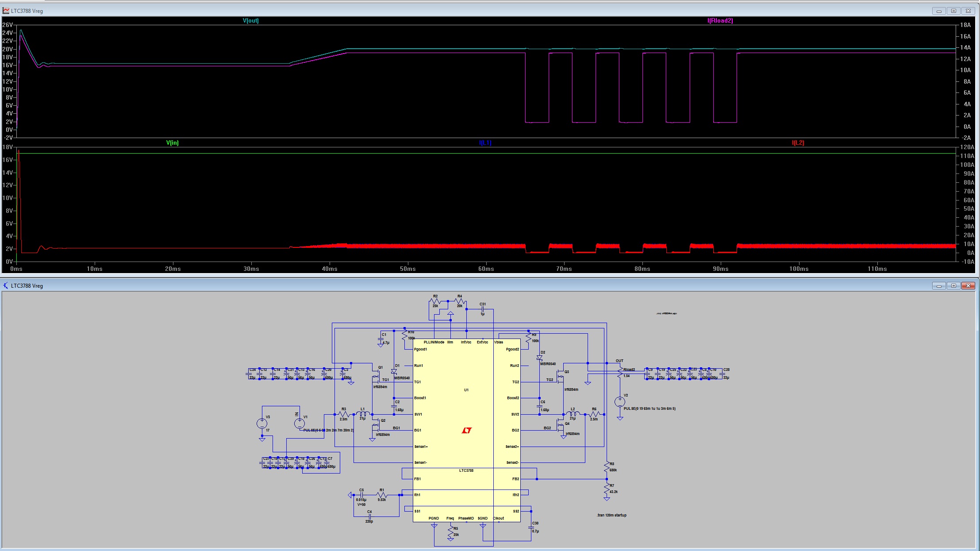Screen dimensions: 980x551
Task: Click the LT logo on U1 chip
Action: pyautogui.click(x=466, y=430)
